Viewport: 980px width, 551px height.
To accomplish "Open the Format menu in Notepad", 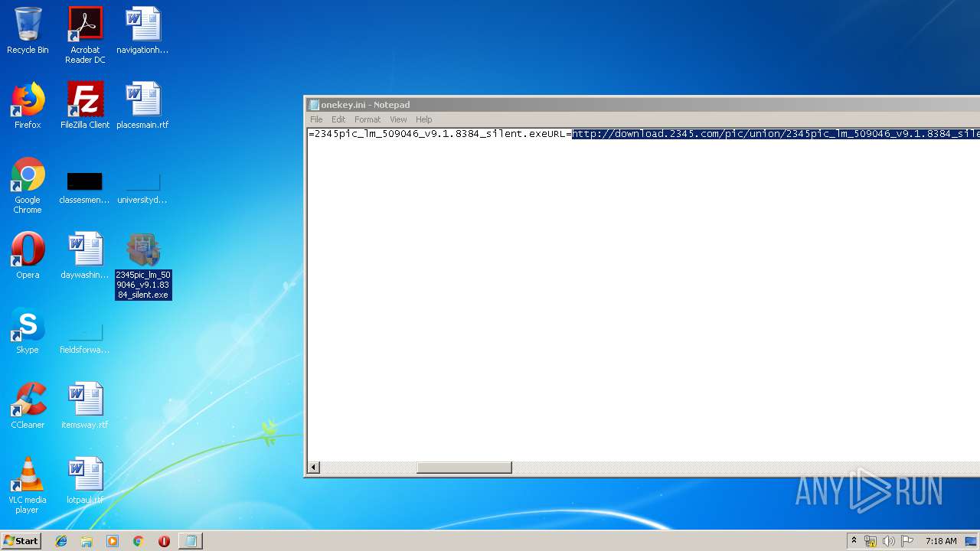I will click(367, 119).
